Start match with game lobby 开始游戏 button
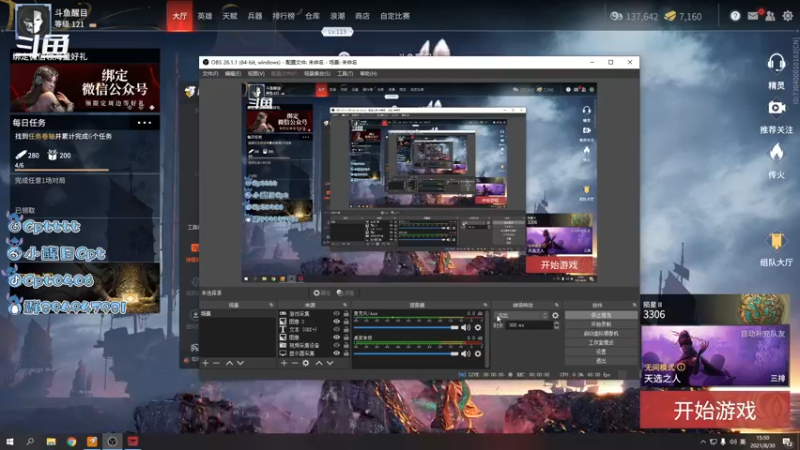The image size is (800, 450). 714,410
